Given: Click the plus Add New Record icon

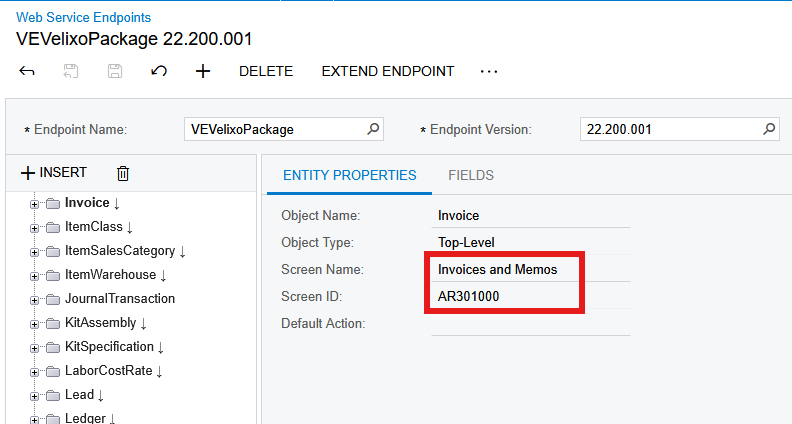Looking at the screenshot, I should [203, 71].
